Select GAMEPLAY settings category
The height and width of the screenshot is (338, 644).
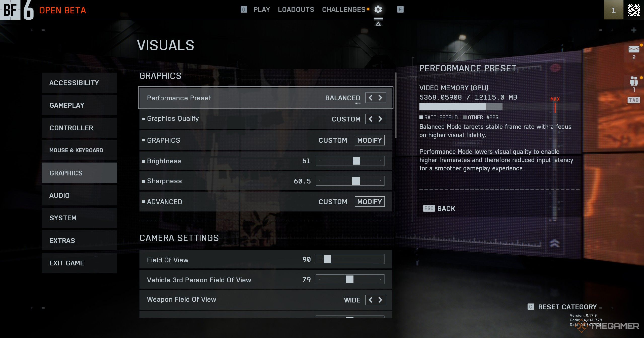tap(79, 105)
